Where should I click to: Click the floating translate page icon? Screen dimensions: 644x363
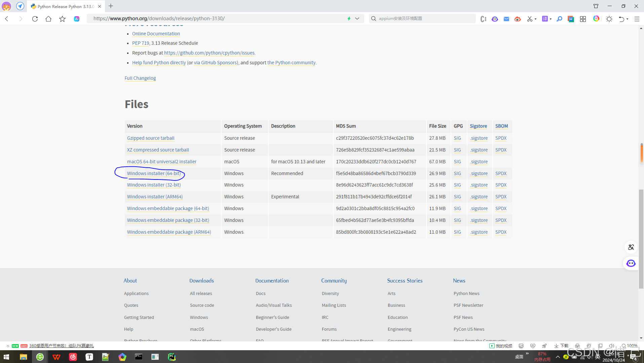pos(631,247)
